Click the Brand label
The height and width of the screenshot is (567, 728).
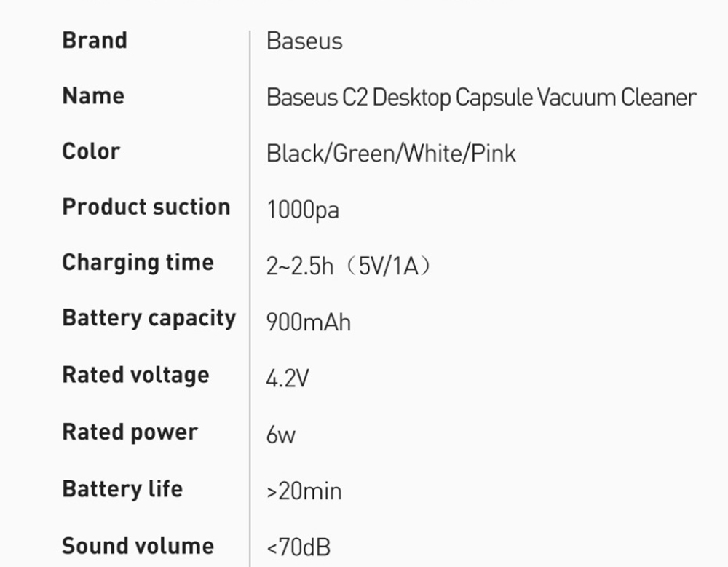tap(95, 40)
